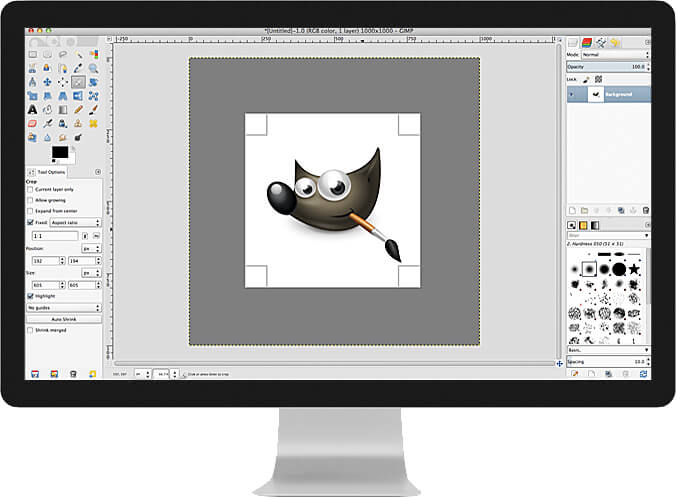Adjust the brush Spacing slider

point(606,362)
